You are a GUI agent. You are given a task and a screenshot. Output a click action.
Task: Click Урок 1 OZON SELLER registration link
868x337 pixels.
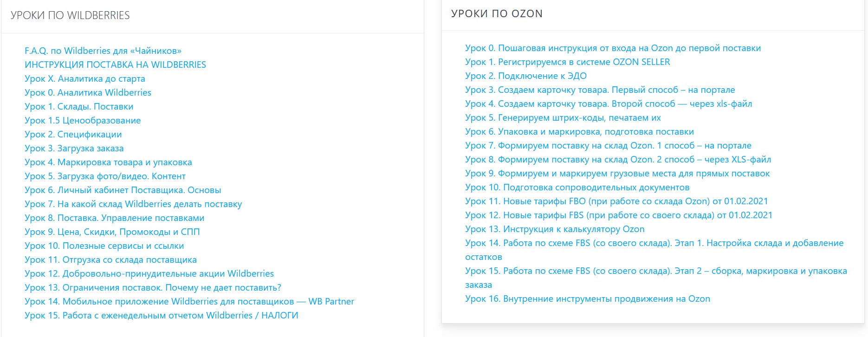[x=567, y=62]
